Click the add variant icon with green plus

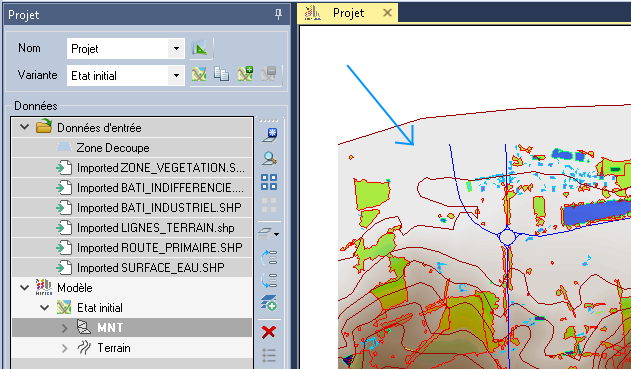245,74
